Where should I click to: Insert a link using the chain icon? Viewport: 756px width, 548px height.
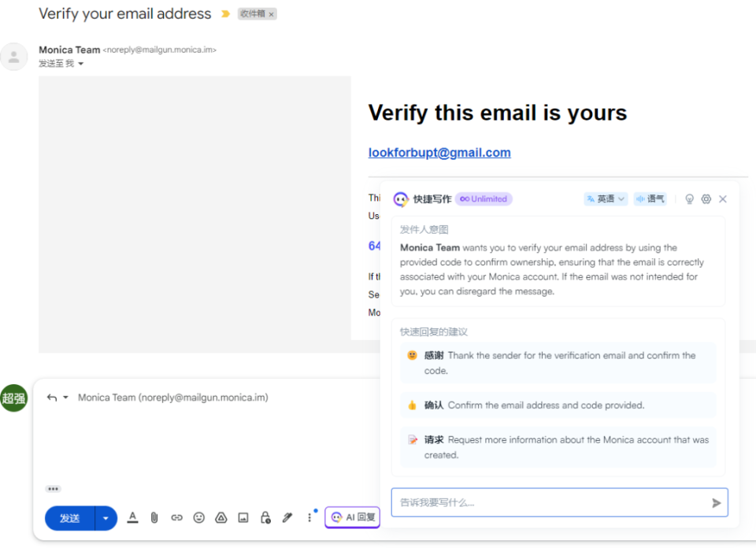(x=176, y=517)
